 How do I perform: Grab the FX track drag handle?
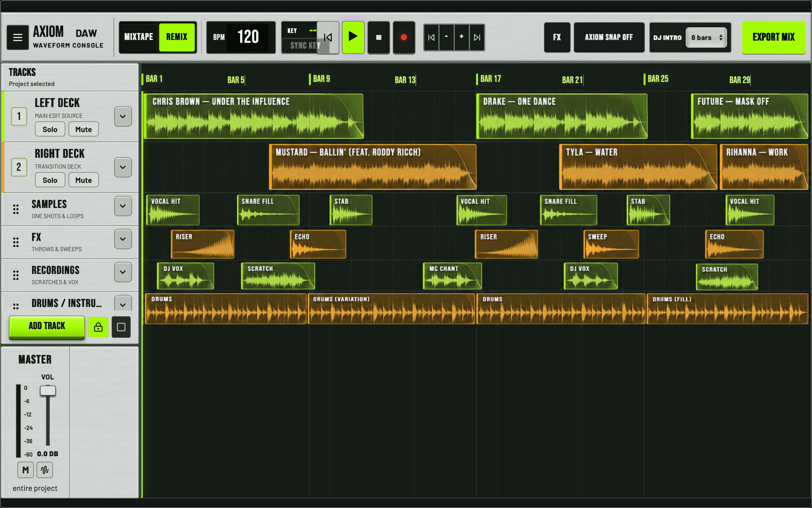pyautogui.click(x=16, y=242)
